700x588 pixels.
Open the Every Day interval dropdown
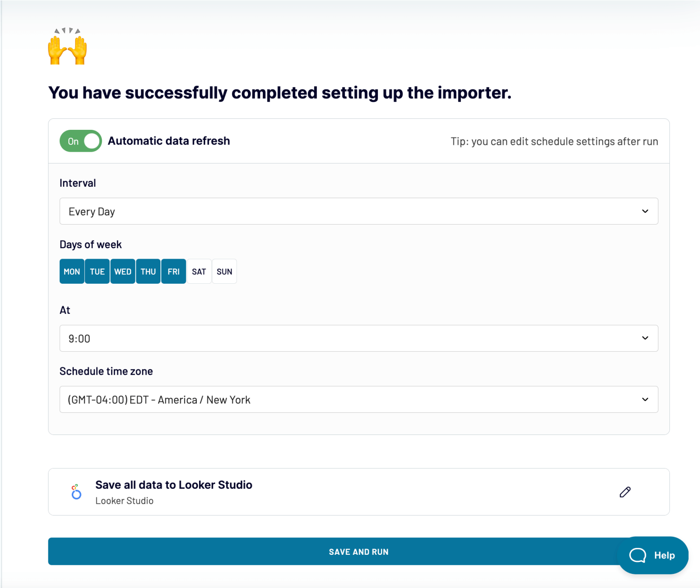click(x=358, y=211)
